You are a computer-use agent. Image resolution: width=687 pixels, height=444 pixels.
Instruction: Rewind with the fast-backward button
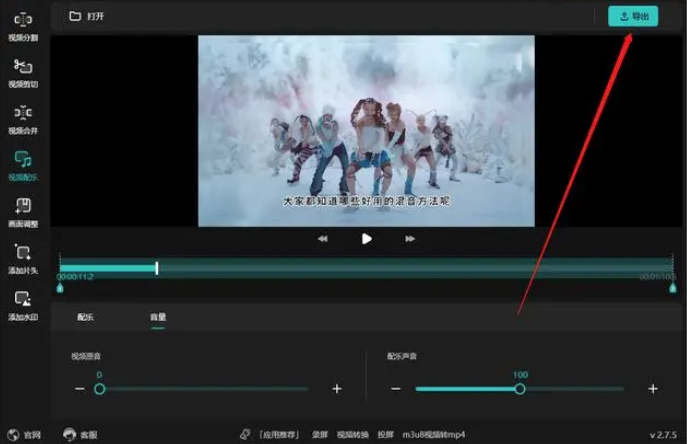point(323,239)
